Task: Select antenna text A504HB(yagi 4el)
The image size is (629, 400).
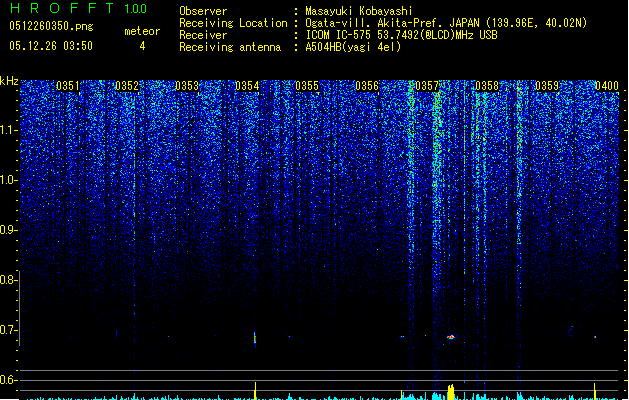Action: 353,47
